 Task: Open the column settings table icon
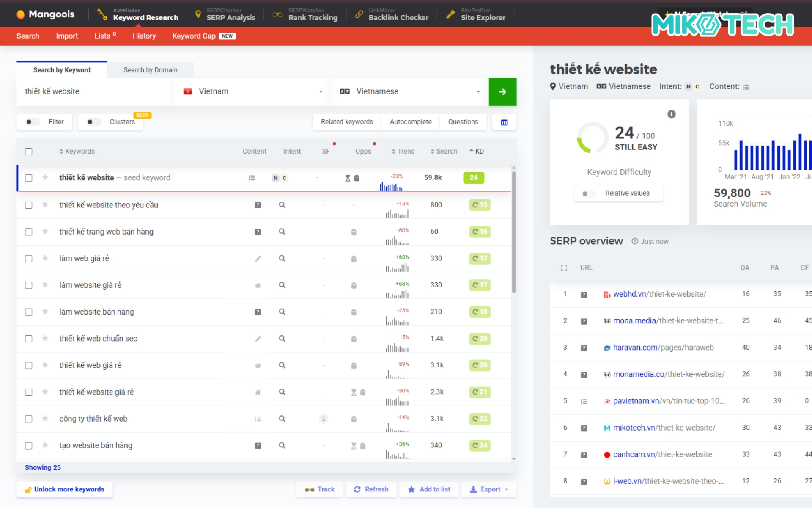[504, 122]
